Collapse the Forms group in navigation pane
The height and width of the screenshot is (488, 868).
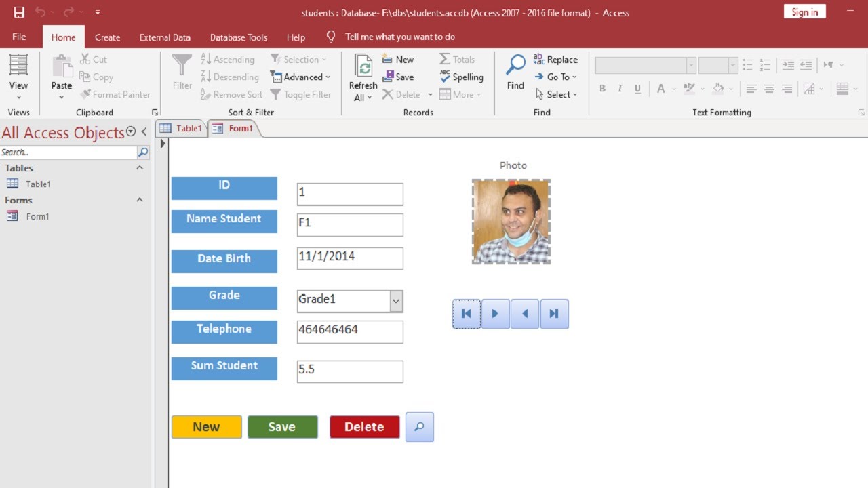pyautogui.click(x=140, y=200)
